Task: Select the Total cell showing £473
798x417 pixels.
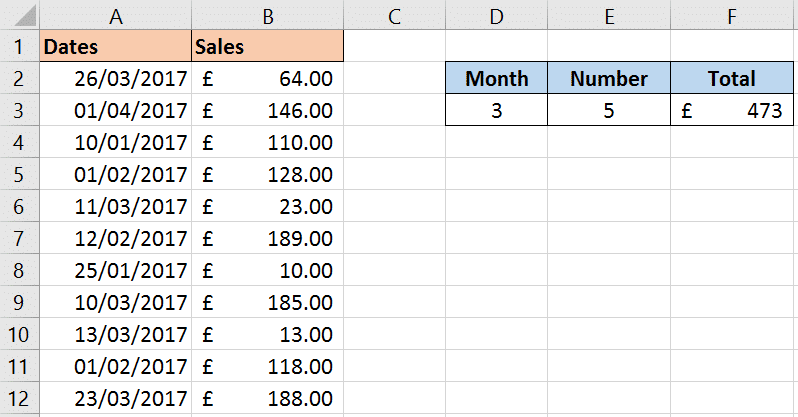Action: coord(732,110)
